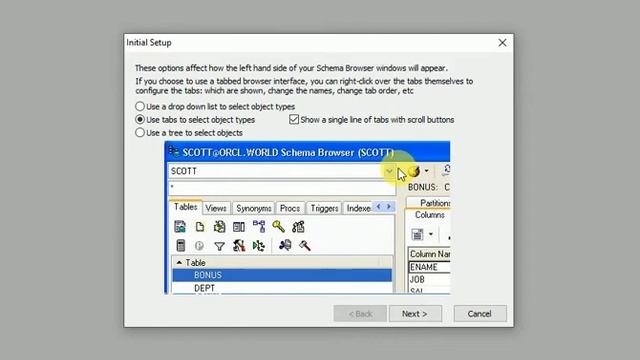
Task: Click the Column Name header
Action: (429, 254)
